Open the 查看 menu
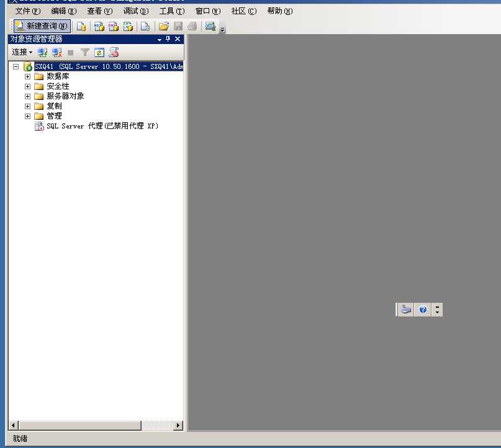501x448 pixels. 100,11
